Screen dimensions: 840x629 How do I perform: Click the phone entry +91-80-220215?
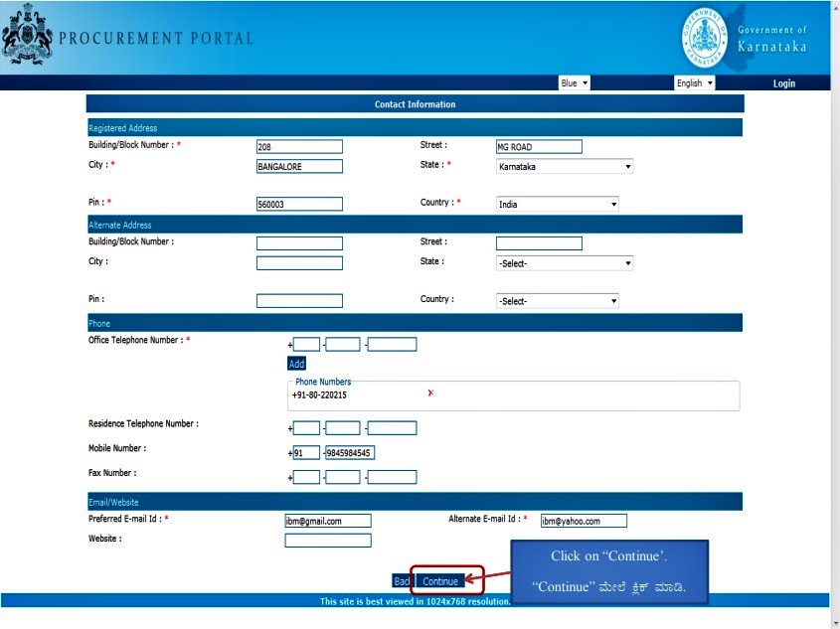coord(319,395)
